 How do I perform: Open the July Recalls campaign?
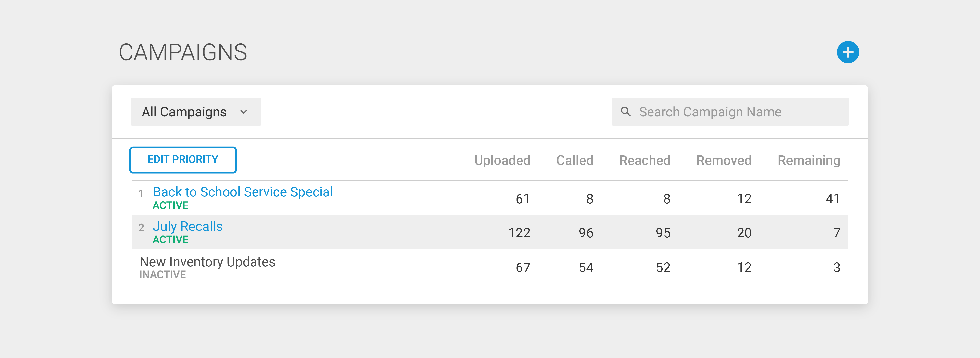(188, 226)
